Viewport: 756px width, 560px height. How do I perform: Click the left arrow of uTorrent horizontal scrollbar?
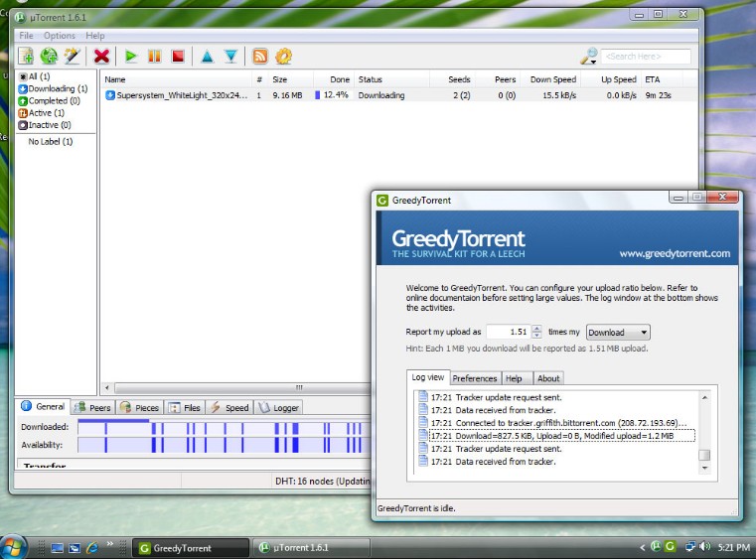(x=107, y=387)
